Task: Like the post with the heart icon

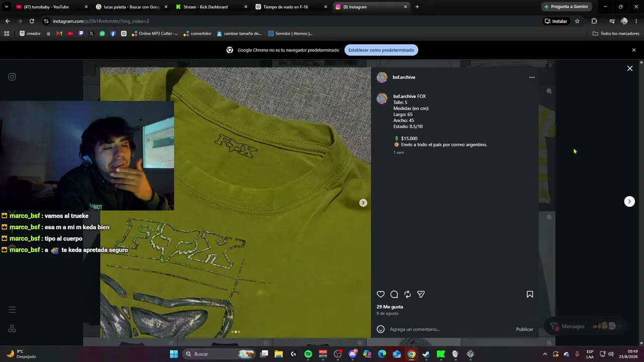Action: [381, 295]
